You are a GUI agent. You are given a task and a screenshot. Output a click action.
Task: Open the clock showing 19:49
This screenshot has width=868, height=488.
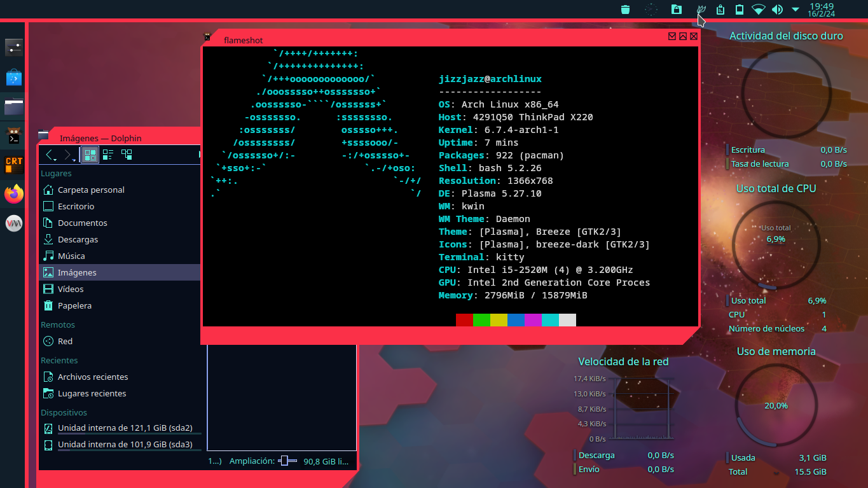(821, 9)
